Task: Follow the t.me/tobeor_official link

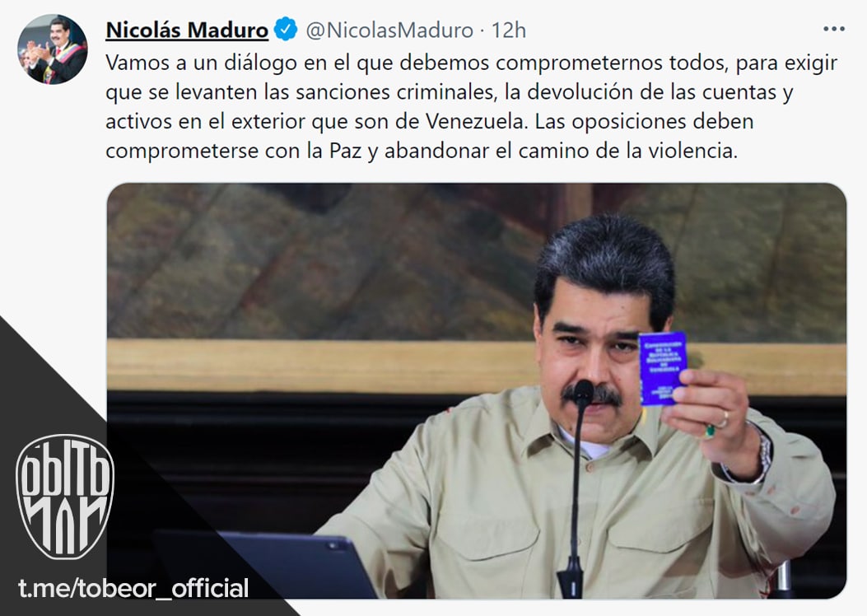Action: pos(133,588)
